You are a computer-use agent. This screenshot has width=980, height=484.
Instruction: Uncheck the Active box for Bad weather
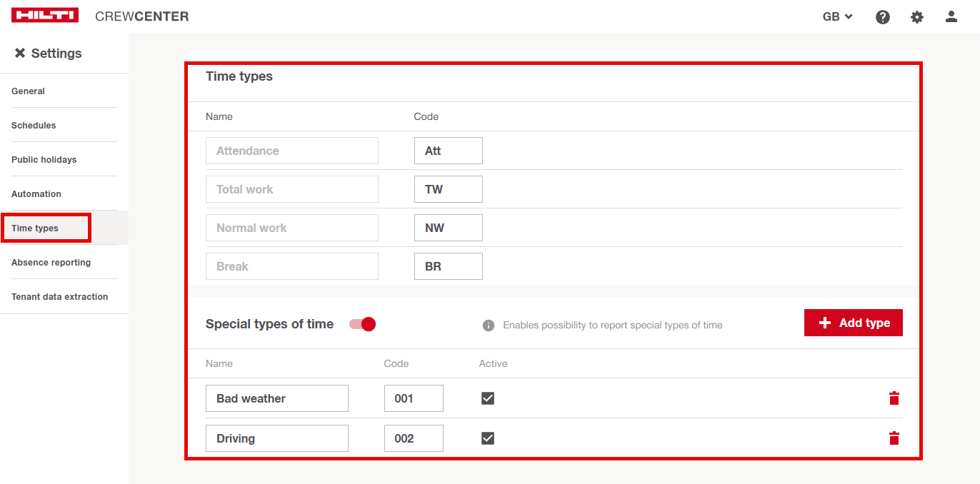488,398
